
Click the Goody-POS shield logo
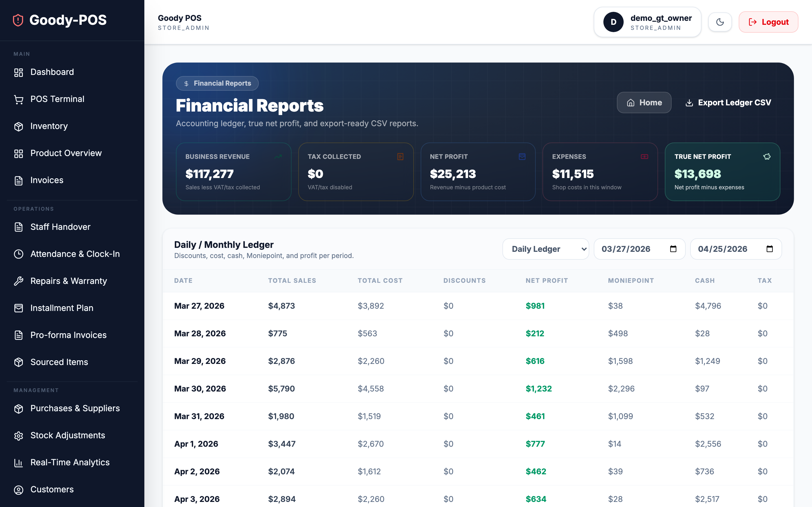(x=17, y=20)
